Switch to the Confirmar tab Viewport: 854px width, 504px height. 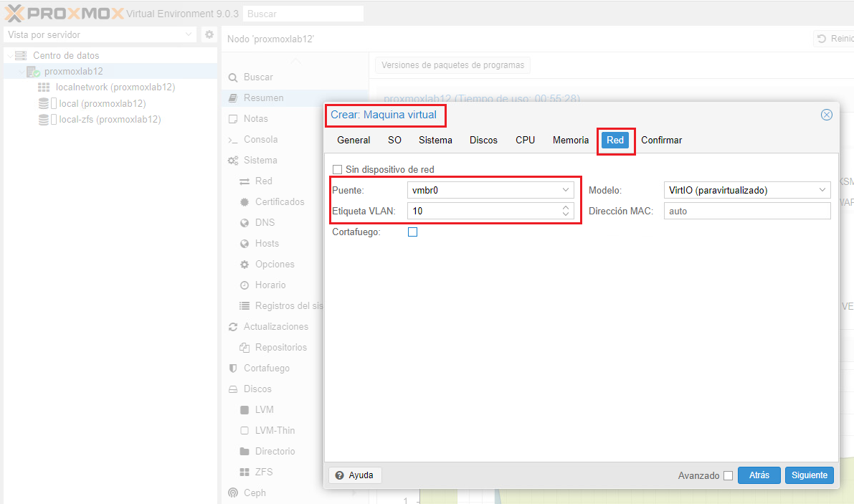tap(661, 140)
